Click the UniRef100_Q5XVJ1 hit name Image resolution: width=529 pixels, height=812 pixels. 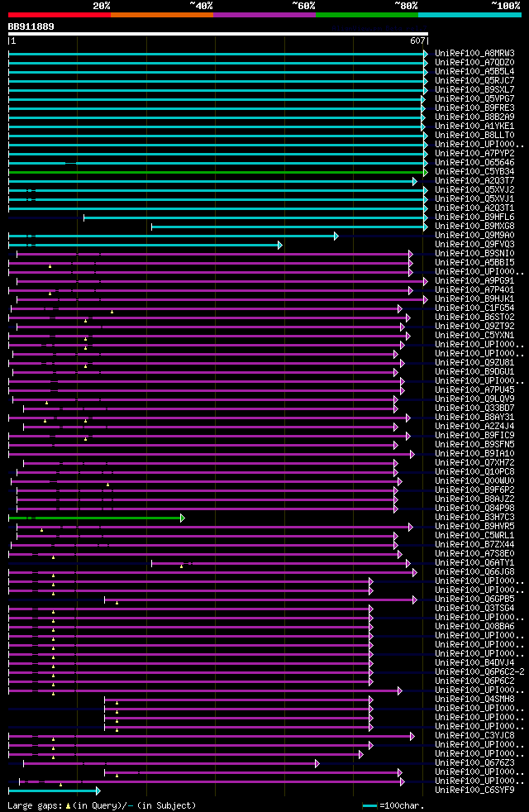pos(474,198)
